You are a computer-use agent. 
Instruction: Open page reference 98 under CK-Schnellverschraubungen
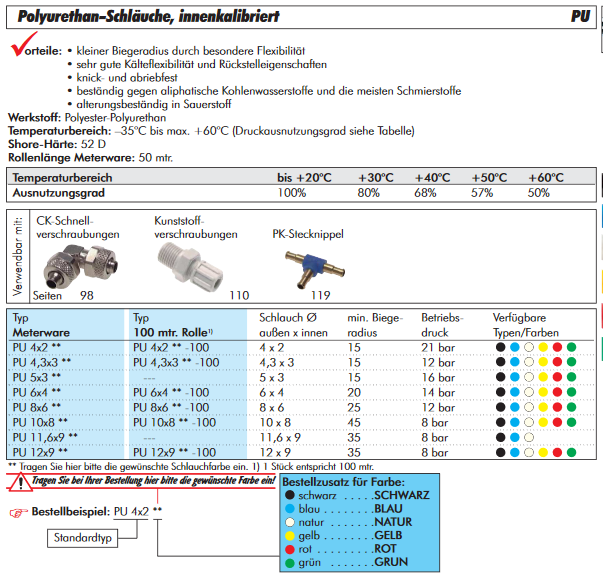click(x=87, y=296)
